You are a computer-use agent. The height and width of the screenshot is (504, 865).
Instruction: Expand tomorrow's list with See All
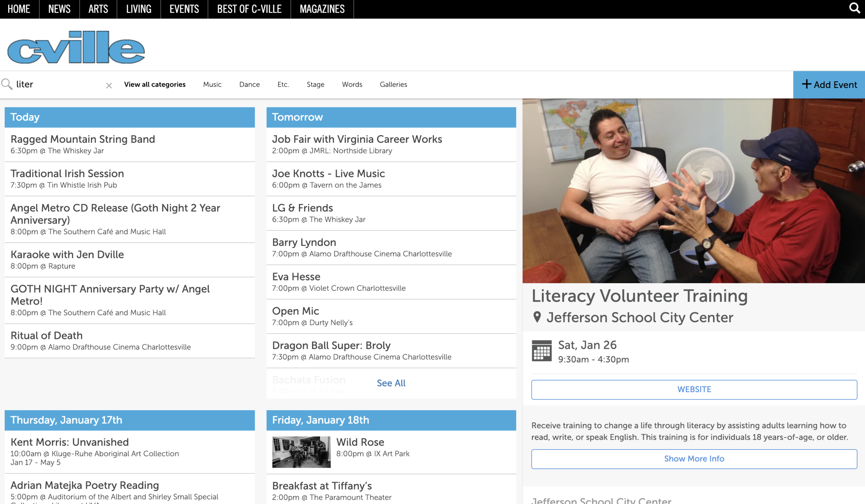[391, 383]
